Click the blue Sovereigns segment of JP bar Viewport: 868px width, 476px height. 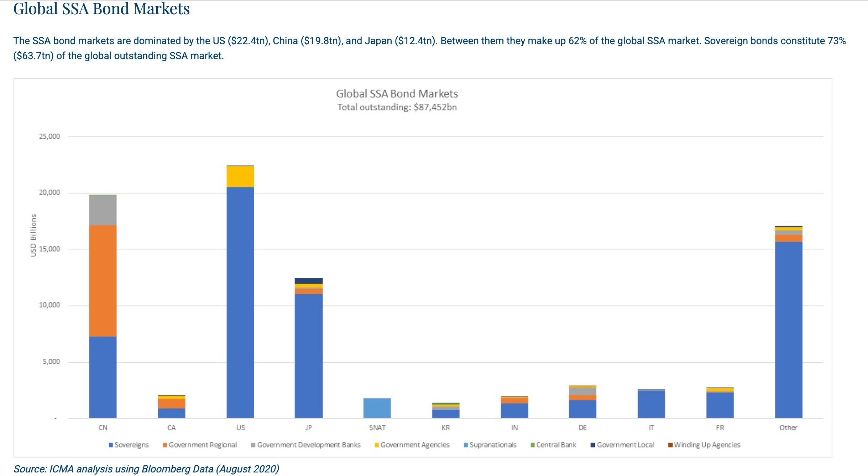[x=309, y=356]
